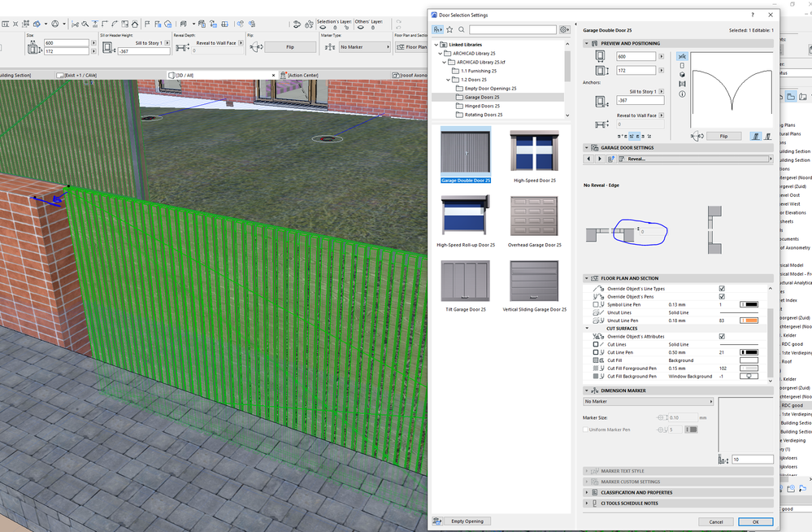Choose the High-Speed Roll-up Door 25 thumbnail

pos(466,220)
